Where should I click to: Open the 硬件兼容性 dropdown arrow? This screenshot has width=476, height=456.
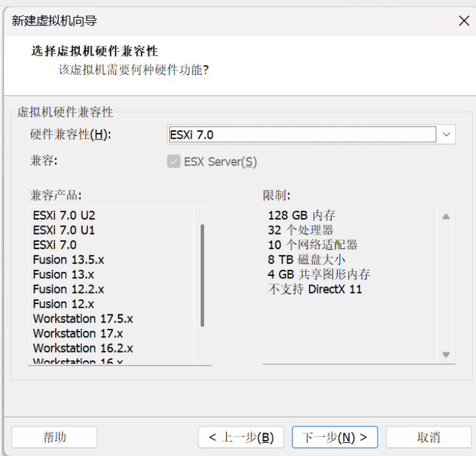point(446,134)
